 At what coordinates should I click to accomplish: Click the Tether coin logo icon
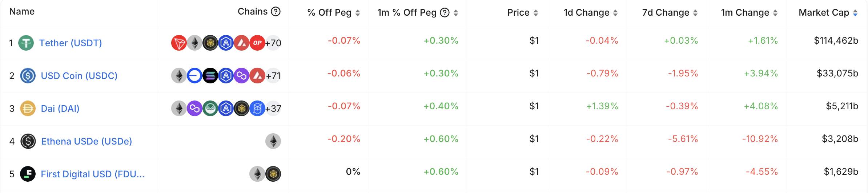[x=26, y=43]
